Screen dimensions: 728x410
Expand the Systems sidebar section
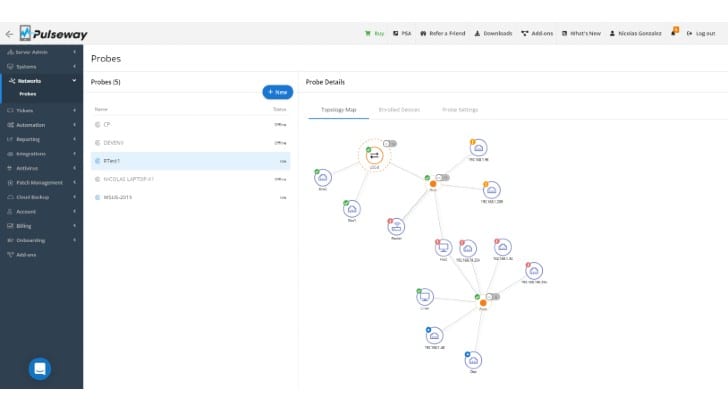[x=41, y=66]
